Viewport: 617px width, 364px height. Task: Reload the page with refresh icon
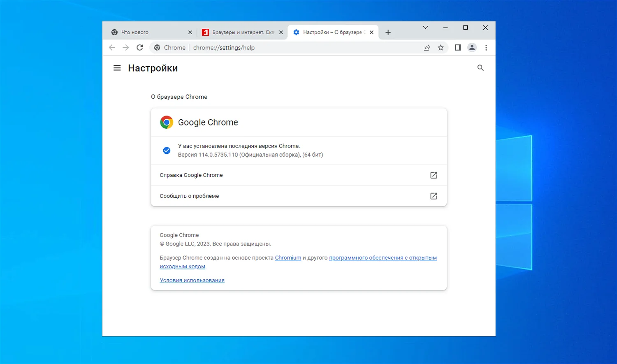click(139, 47)
